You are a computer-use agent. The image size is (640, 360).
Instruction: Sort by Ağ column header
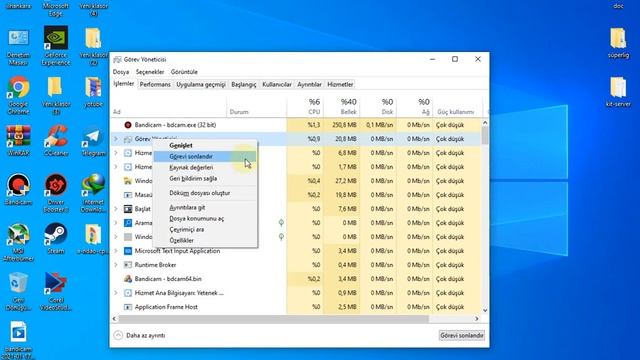pos(415,107)
